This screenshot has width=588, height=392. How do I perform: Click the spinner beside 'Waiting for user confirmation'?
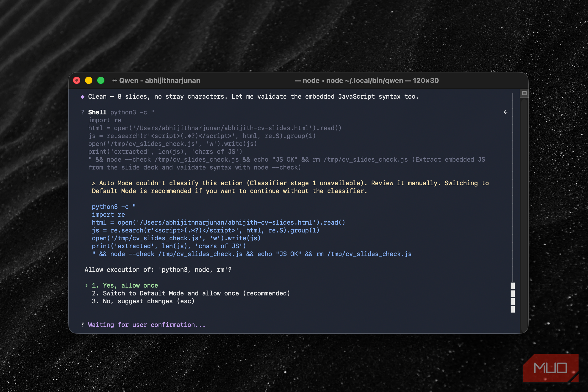coord(83,325)
